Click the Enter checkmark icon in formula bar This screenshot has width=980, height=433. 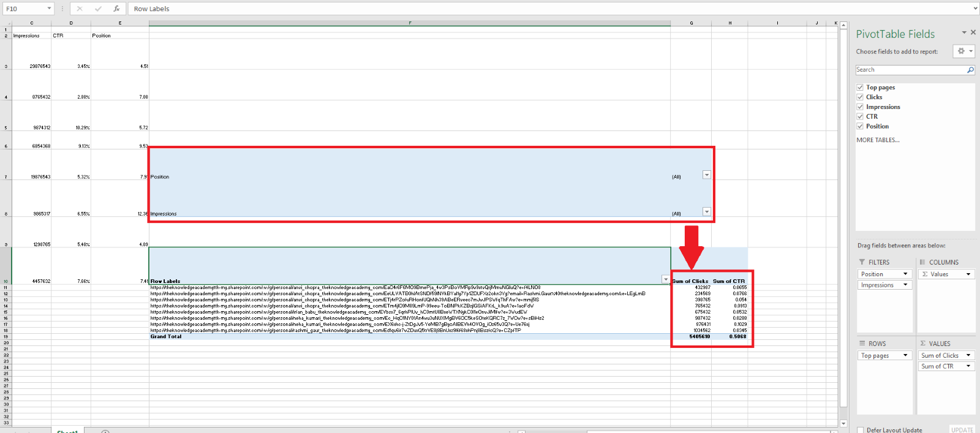[x=98, y=9]
